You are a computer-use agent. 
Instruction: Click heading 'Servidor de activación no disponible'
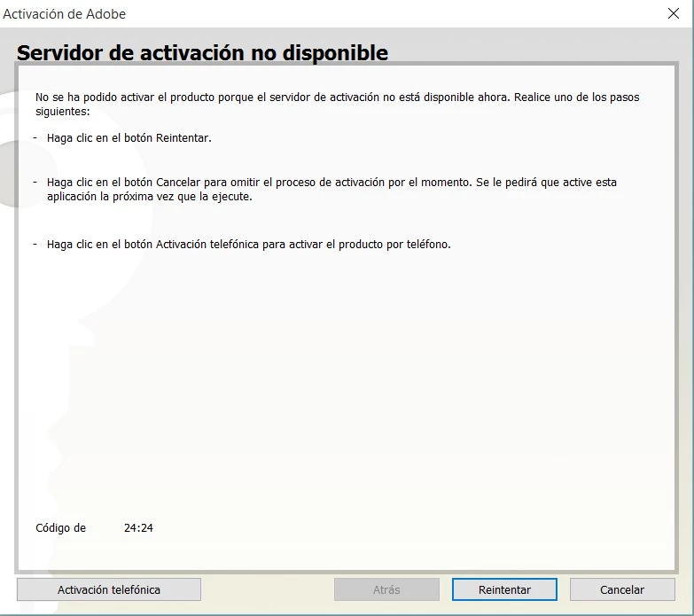[202, 52]
